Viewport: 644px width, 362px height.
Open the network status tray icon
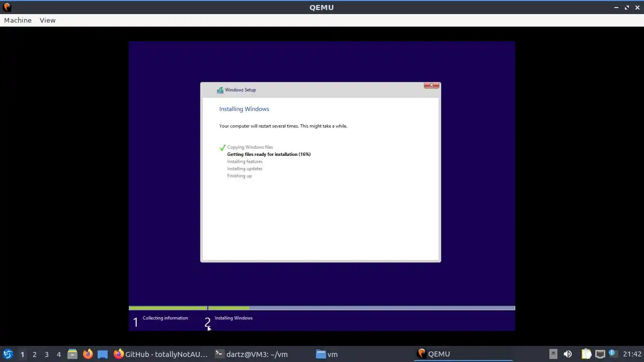[600, 354]
